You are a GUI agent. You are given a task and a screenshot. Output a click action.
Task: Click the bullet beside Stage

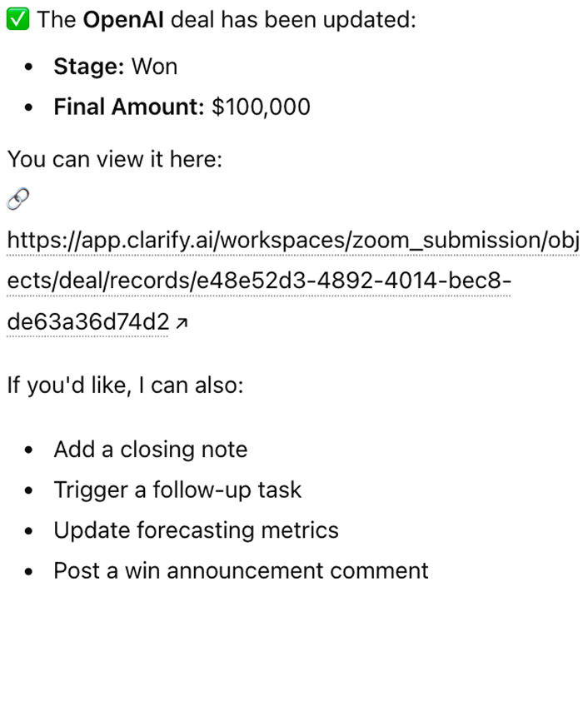coord(29,67)
